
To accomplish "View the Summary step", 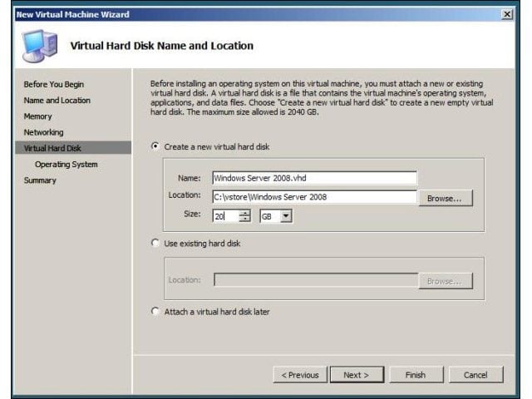I will click(40, 180).
